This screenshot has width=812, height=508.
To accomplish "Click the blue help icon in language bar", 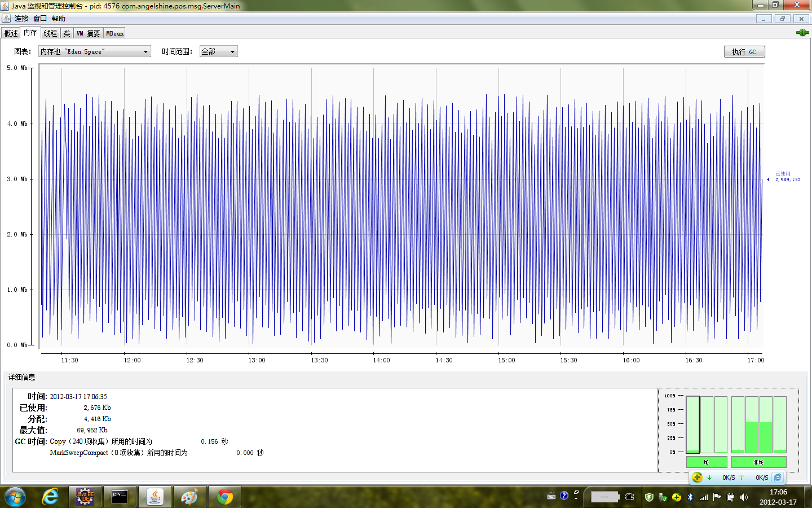I will [564, 496].
